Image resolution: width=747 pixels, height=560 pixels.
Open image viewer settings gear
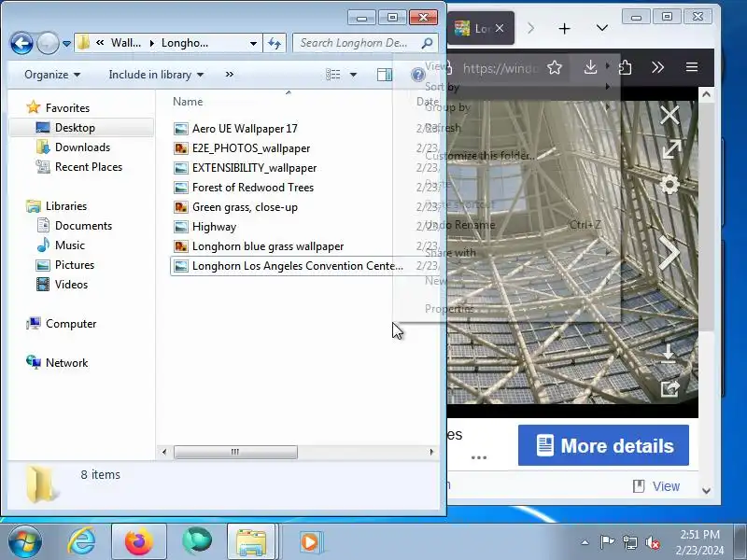(x=669, y=185)
